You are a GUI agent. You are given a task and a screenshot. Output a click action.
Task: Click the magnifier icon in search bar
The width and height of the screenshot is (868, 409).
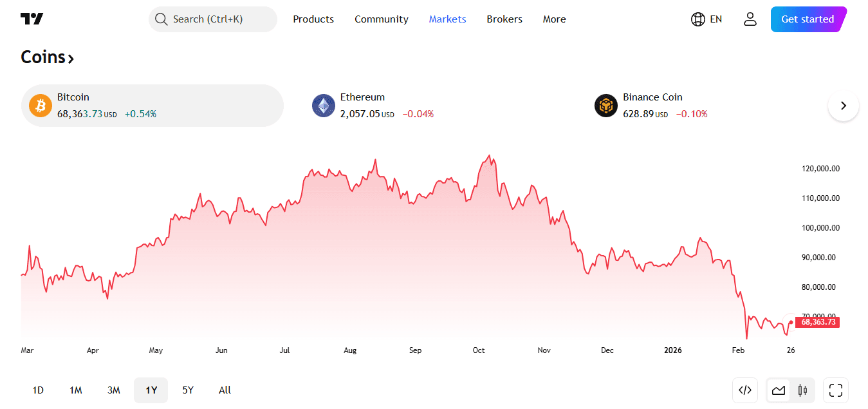161,19
